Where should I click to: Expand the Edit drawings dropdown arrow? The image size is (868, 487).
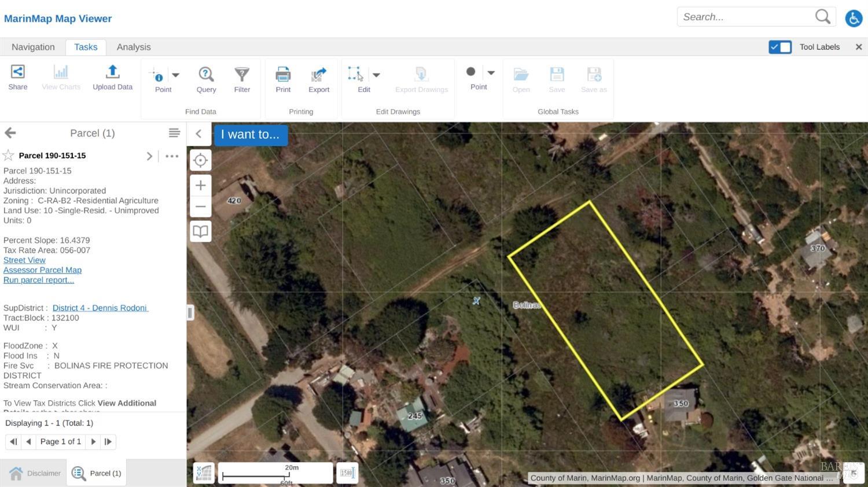(x=376, y=75)
